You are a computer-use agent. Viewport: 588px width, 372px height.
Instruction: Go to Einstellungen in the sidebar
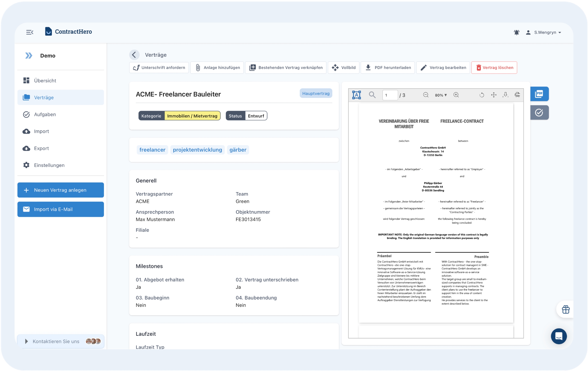[x=49, y=165]
